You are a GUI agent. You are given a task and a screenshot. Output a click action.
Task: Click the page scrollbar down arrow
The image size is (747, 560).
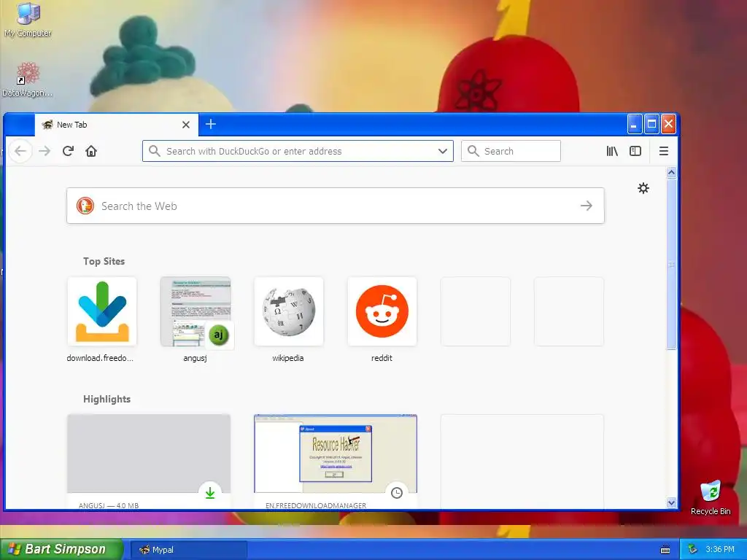(x=671, y=503)
